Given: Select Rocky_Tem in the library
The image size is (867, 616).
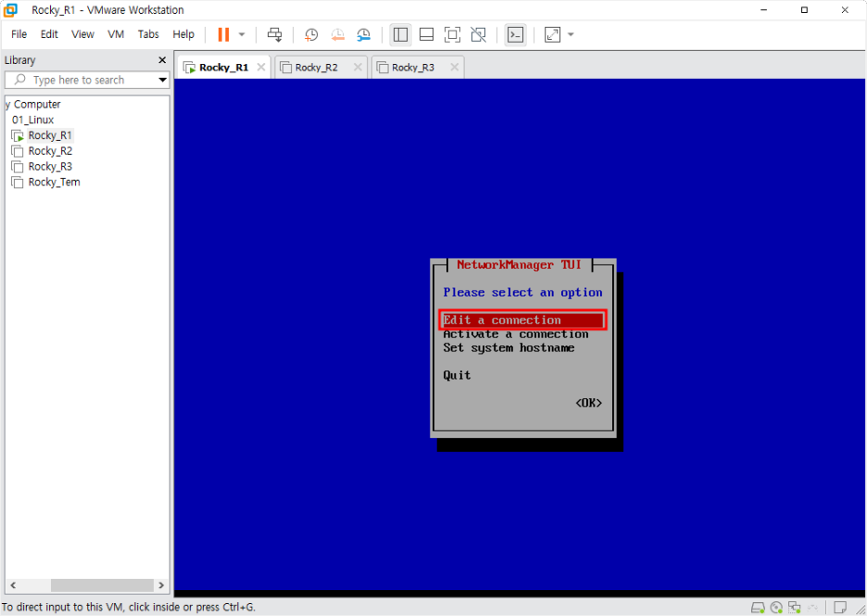Looking at the screenshot, I should click(54, 182).
